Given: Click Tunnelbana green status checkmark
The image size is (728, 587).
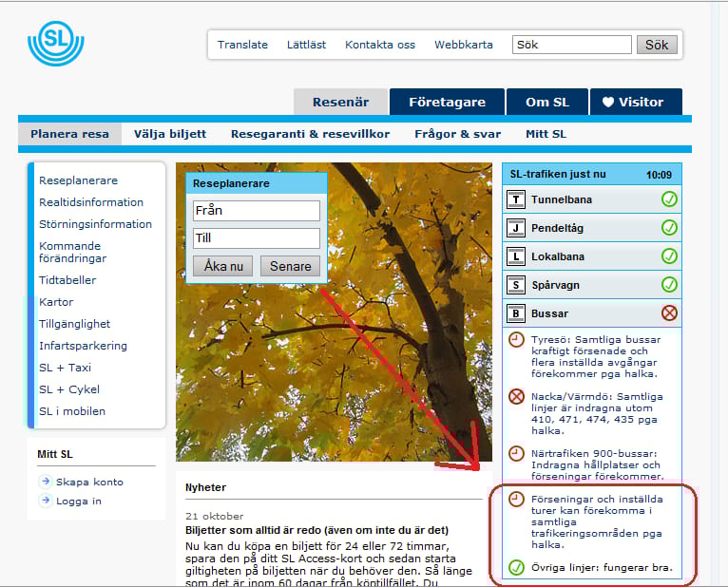Looking at the screenshot, I should (x=669, y=199).
